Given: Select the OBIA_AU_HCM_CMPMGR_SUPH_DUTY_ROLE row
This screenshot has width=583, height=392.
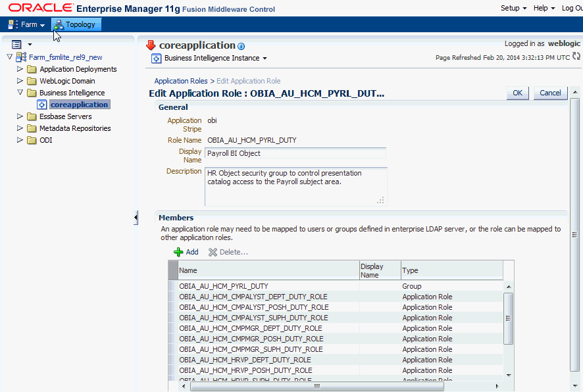Looking at the screenshot, I should pyautogui.click(x=336, y=349).
